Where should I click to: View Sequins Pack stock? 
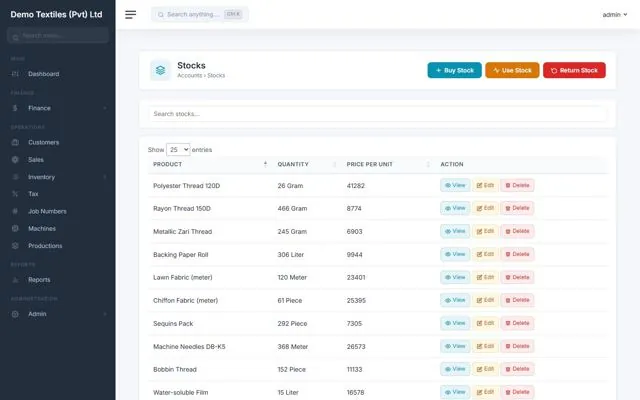pyautogui.click(x=455, y=323)
